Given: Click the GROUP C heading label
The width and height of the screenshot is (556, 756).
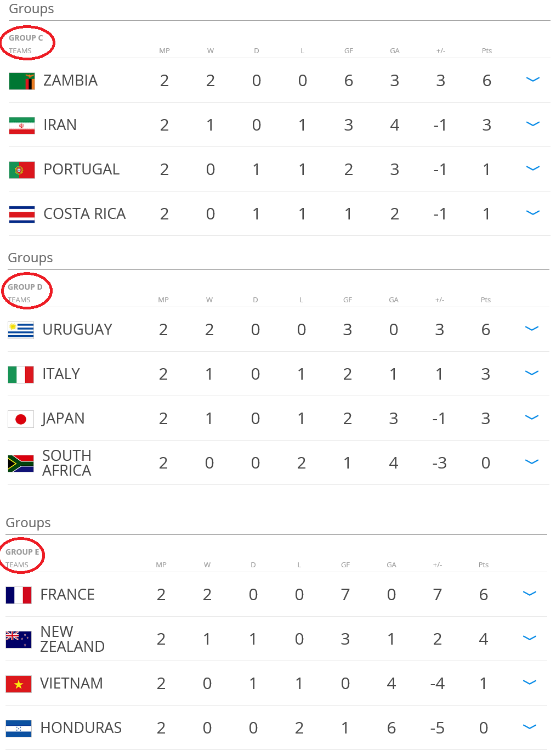Looking at the screenshot, I should [26, 38].
